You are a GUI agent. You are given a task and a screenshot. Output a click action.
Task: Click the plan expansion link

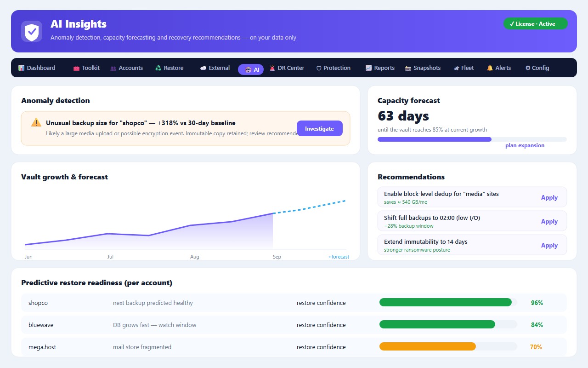pos(525,145)
